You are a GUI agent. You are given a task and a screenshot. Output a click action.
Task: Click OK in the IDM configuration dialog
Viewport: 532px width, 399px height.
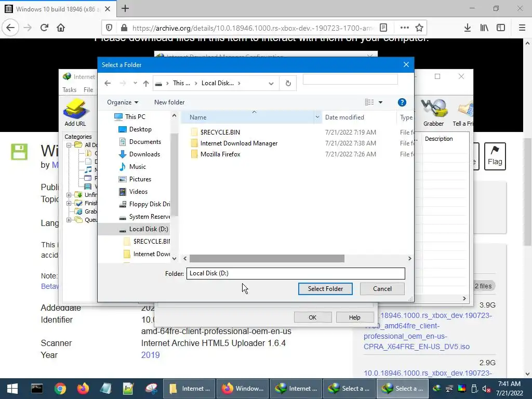[x=312, y=317]
